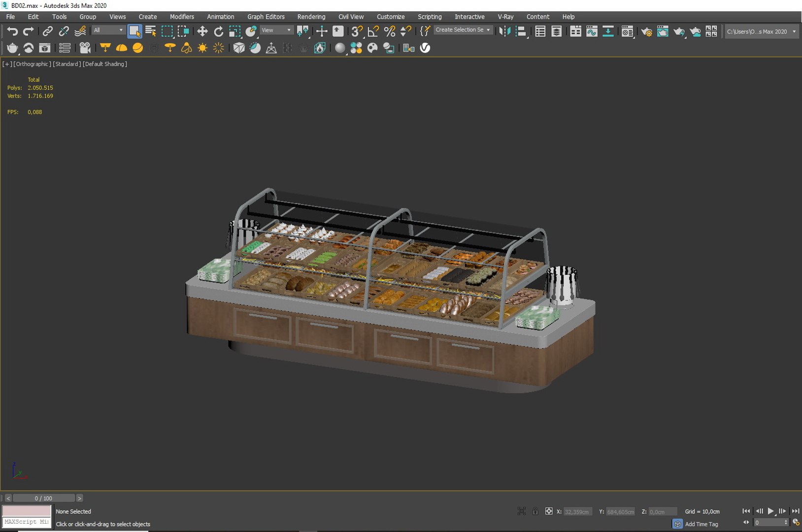The height and width of the screenshot is (532, 802).
Task: Click the Undo arrow icon
Action: click(12, 32)
